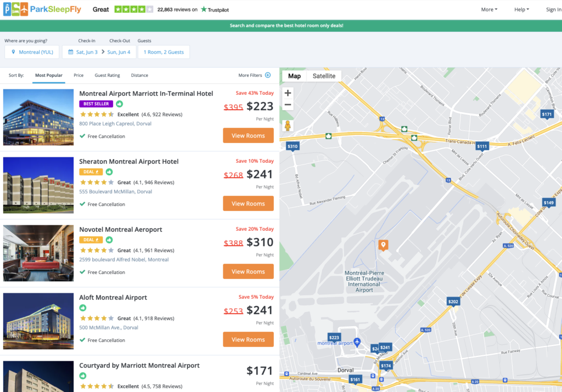Image resolution: width=562 pixels, height=392 pixels.
Task: Open the 1 Room, 2 Guests selector
Action: click(164, 52)
